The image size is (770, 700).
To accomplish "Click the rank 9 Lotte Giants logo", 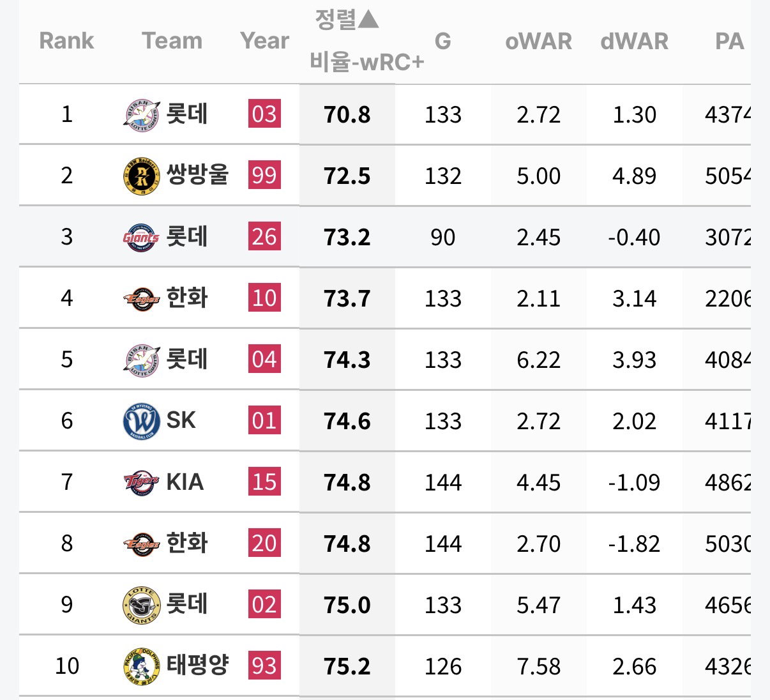I will [x=141, y=605].
